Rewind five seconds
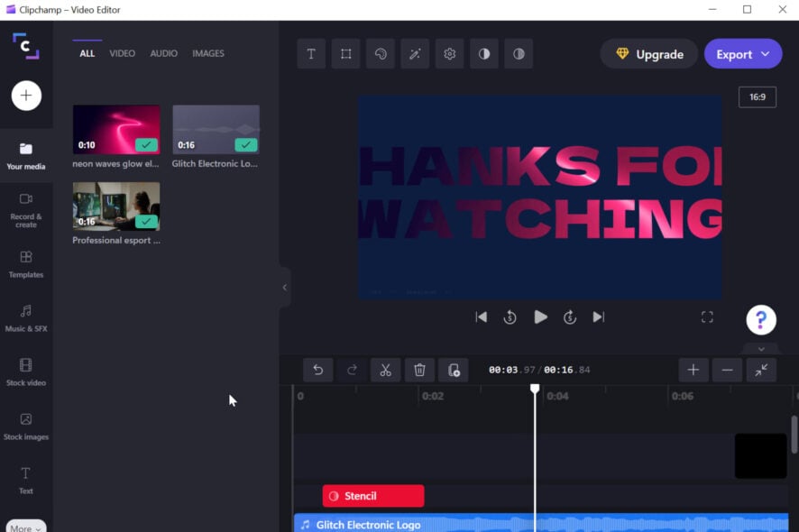799x532 pixels. pyautogui.click(x=510, y=317)
